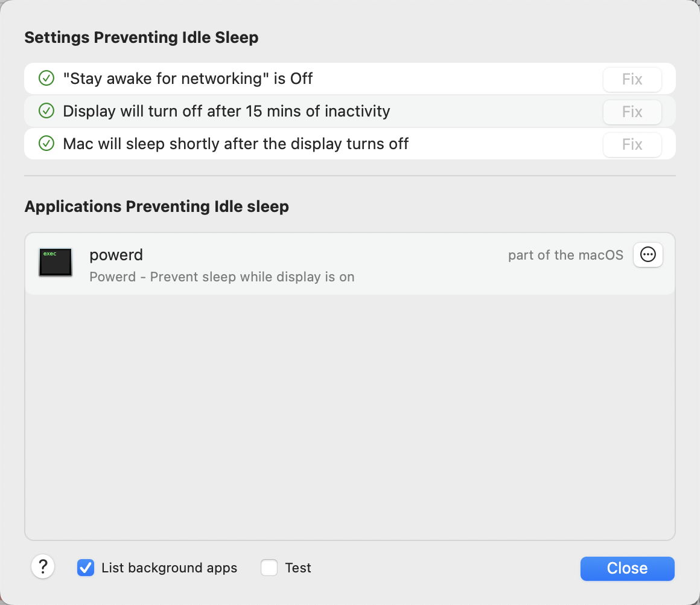Click Fix on the display turn-off row
This screenshot has width=700, height=605.
click(x=632, y=111)
